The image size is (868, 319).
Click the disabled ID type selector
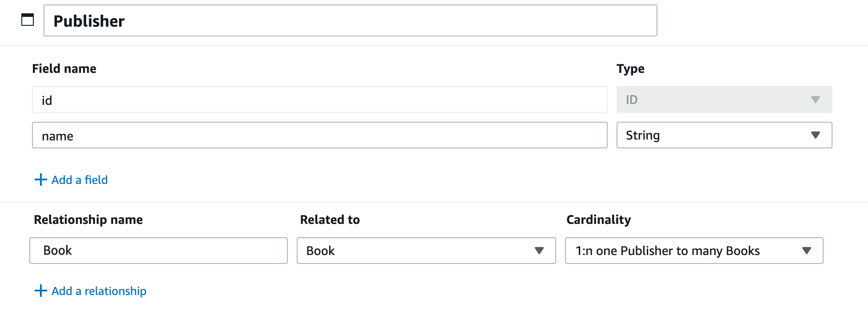724,100
